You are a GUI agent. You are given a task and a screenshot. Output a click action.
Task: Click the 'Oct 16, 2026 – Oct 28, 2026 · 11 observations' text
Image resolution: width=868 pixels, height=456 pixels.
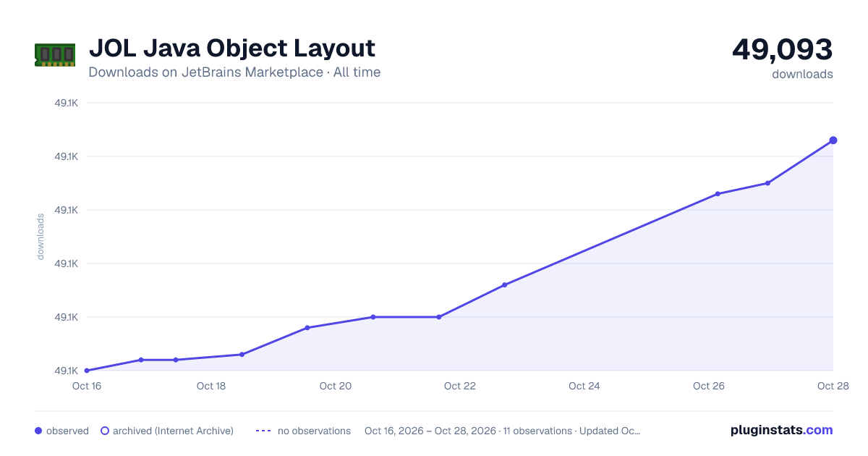click(x=467, y=431)
